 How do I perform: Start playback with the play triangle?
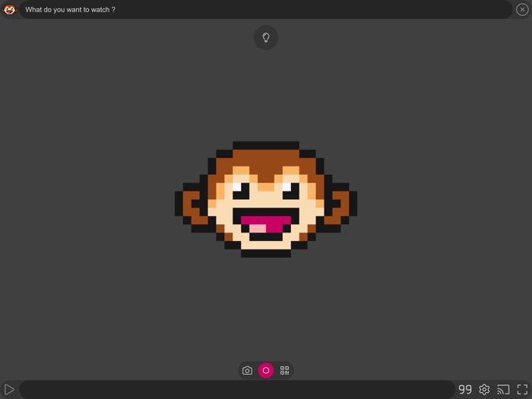(x=9, y=389)
